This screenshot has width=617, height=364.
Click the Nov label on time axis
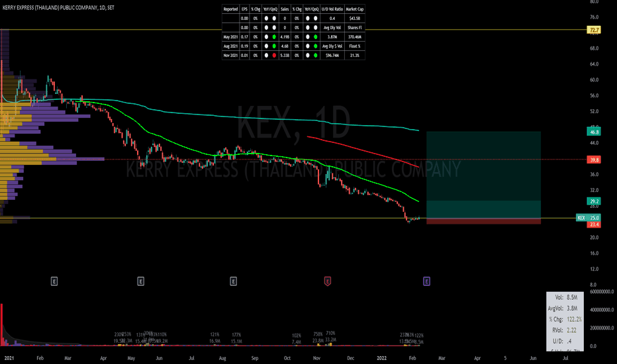pos(316,358)
